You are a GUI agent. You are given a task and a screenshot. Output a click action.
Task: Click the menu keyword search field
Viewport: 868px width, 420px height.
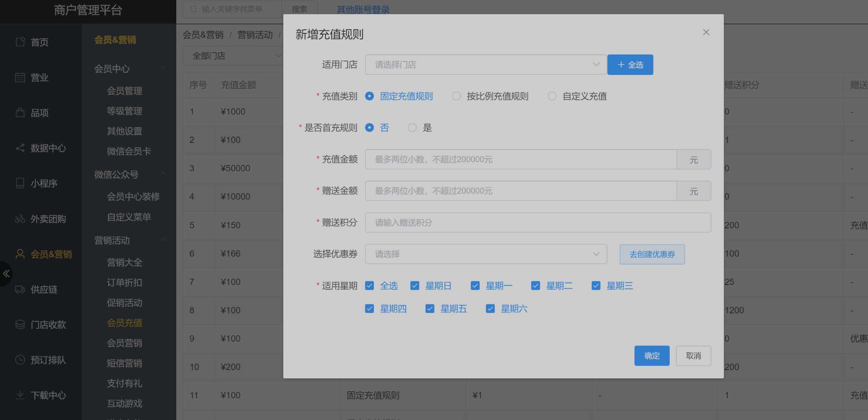pos(232,9)
